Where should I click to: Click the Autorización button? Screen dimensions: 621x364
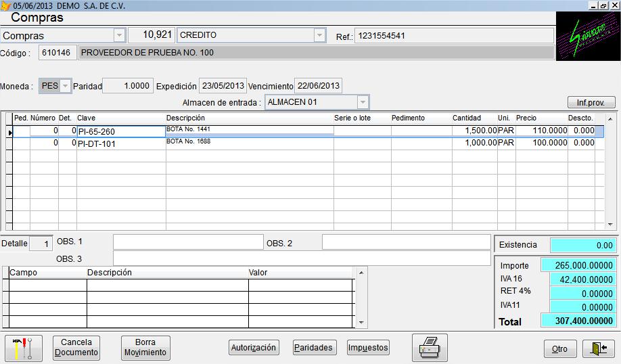point(254,348)
